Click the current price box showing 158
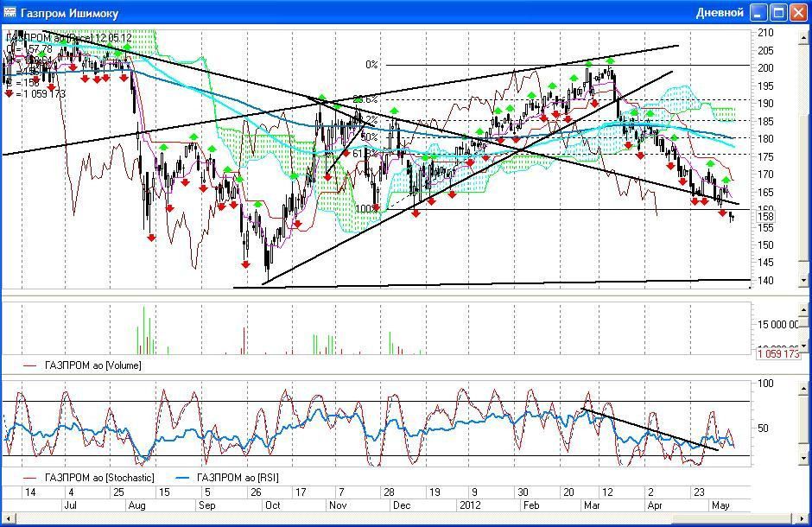Viewport: 812px width, 527px height. tap(765, 216)
